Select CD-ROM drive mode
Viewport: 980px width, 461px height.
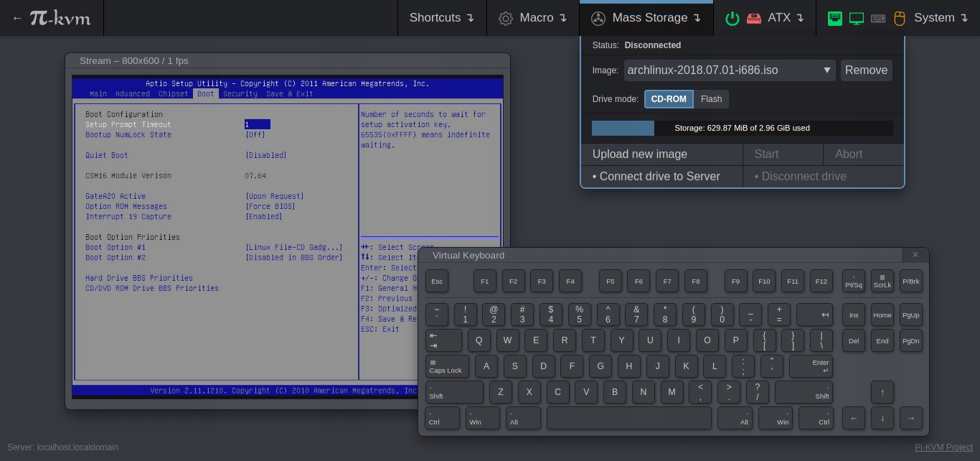pos(669,99)
